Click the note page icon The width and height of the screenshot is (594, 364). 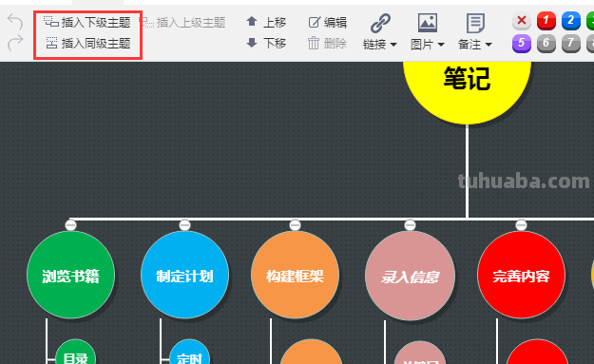pos(475,23)
